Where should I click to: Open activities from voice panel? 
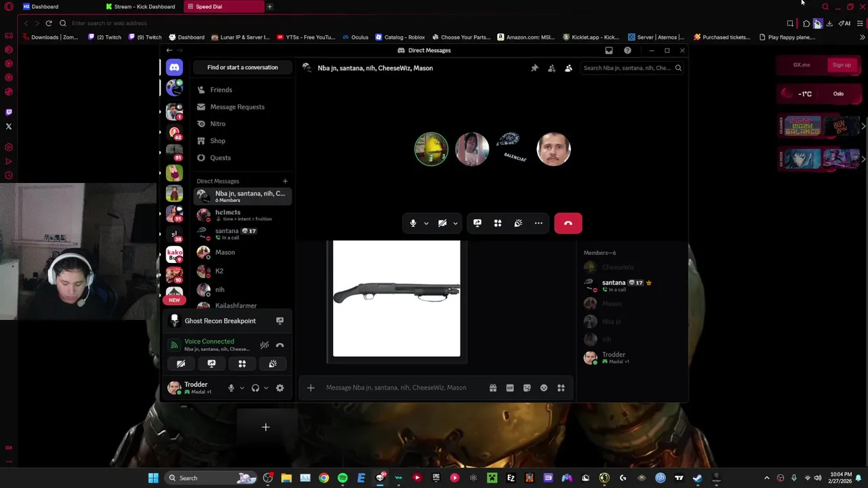click(242, 364)
